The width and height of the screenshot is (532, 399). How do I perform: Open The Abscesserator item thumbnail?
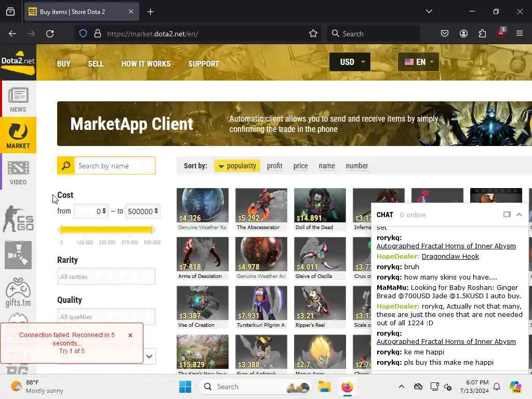point(261,205)
